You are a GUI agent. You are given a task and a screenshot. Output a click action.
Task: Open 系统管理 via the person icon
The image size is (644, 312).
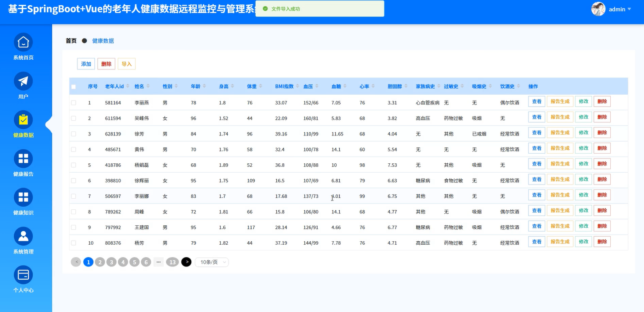tap(23, 235)
